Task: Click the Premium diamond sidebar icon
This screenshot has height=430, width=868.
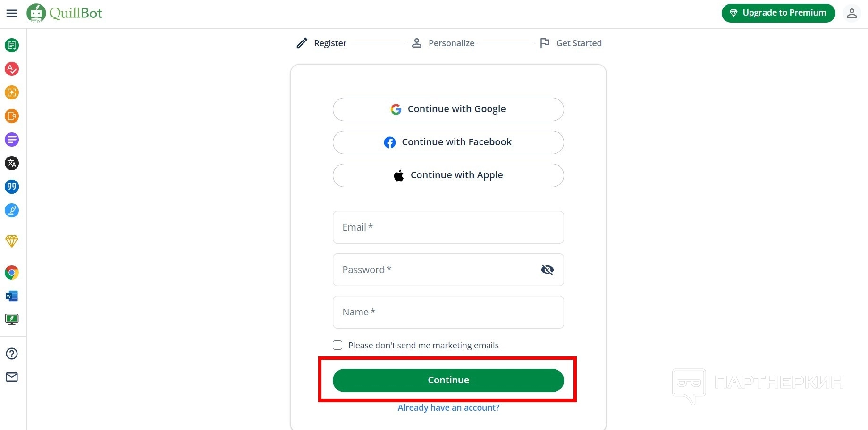Action: [12, 241]
